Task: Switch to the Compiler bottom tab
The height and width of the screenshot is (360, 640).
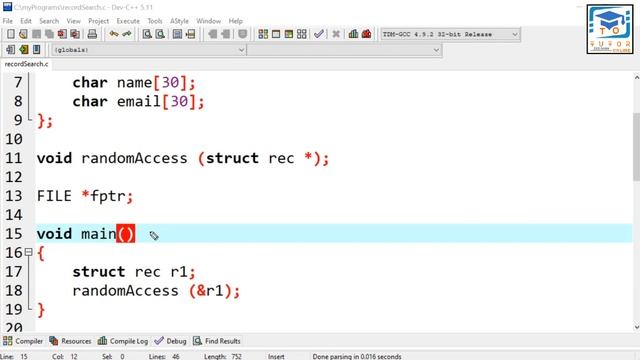Action: coord(23,341)
